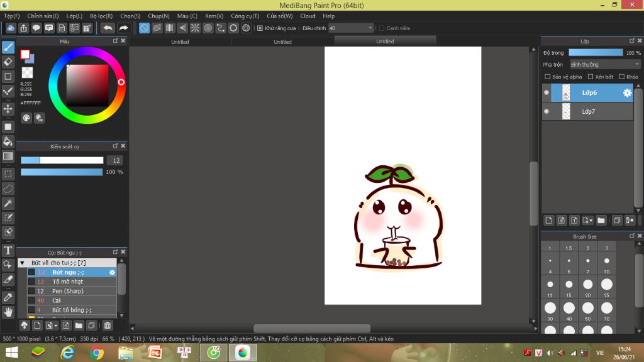644x362 pixels.
Task: Select the Eraser tool
Action: 8,62
